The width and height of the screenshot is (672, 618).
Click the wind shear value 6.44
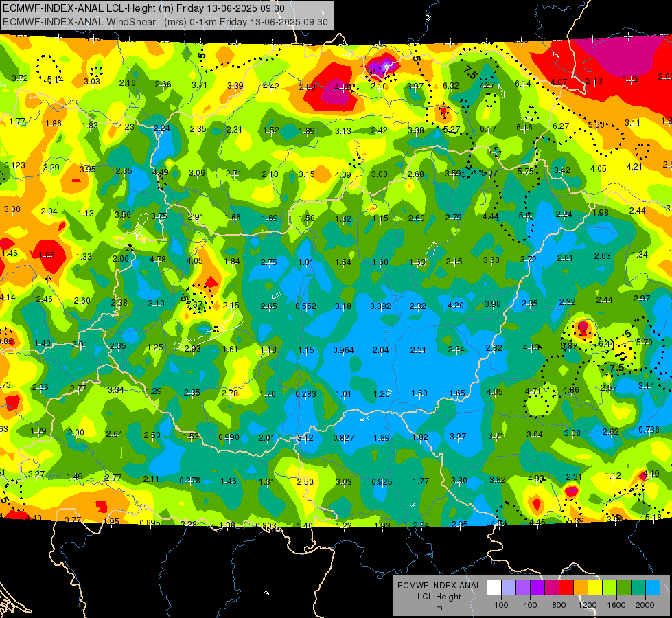point(606,343)
